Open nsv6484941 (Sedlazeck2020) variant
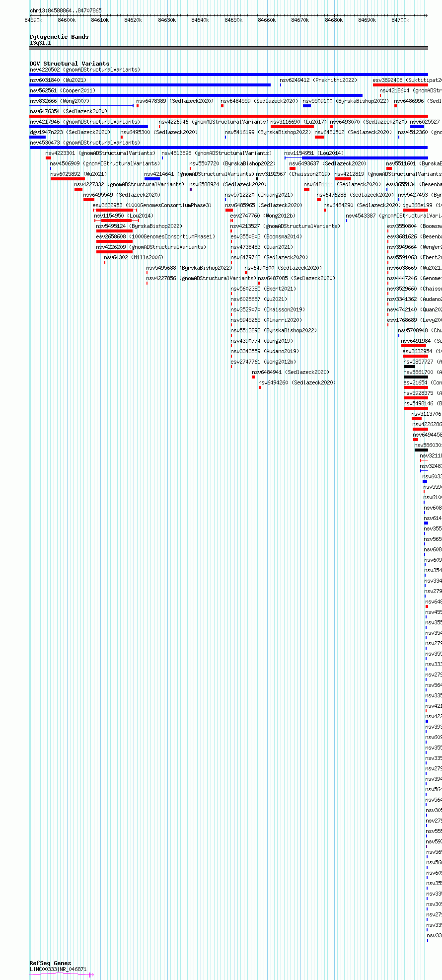Screen dimensions: 442x980 point(291,372)
